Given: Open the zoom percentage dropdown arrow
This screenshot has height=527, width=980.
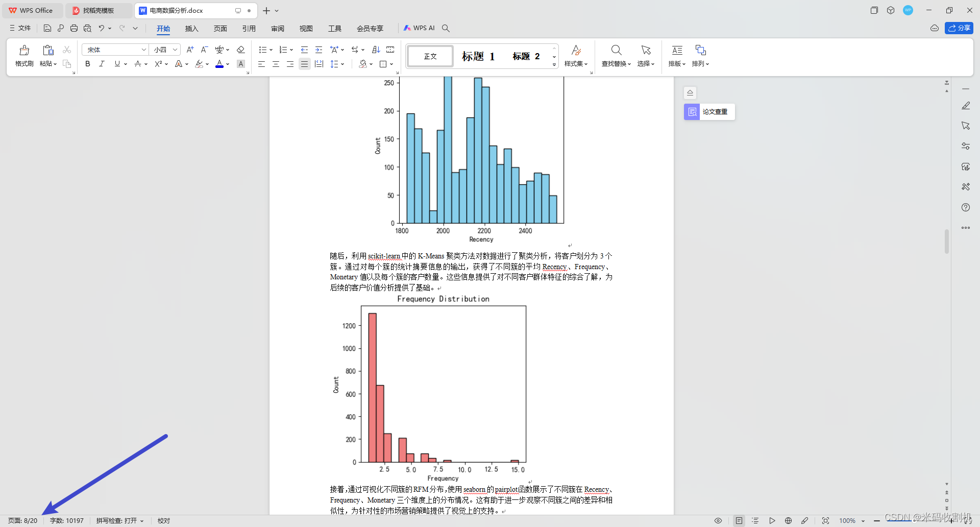Looking at the screenshot, I should 863,521.
